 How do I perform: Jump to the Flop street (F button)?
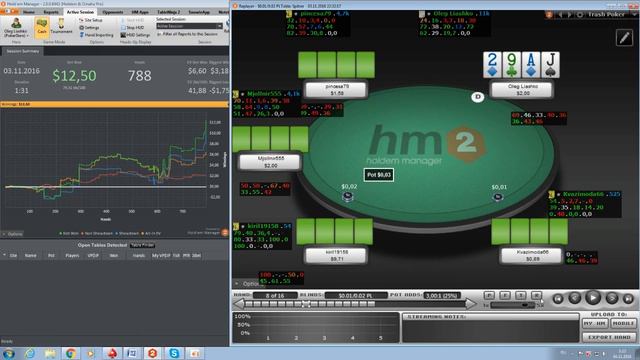point(505,295)
